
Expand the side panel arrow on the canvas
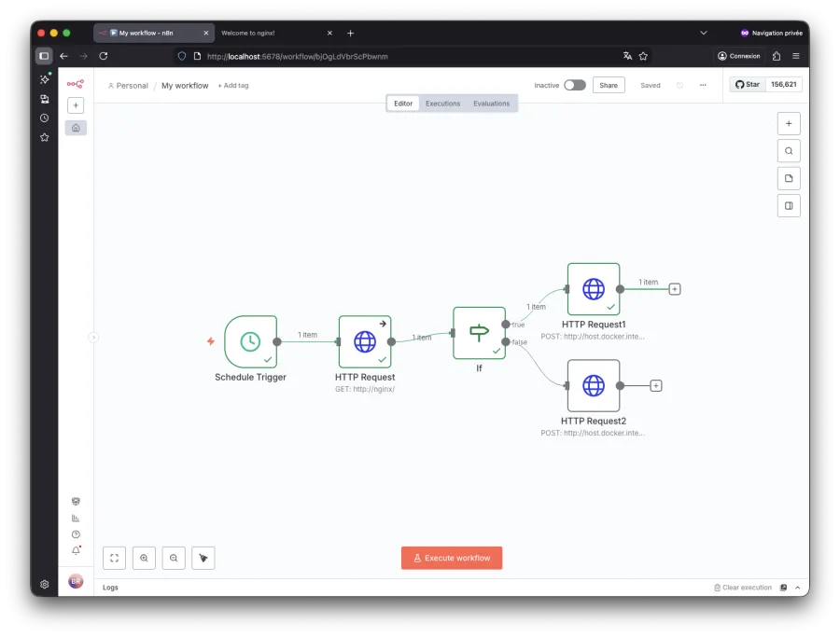point(93,338)
